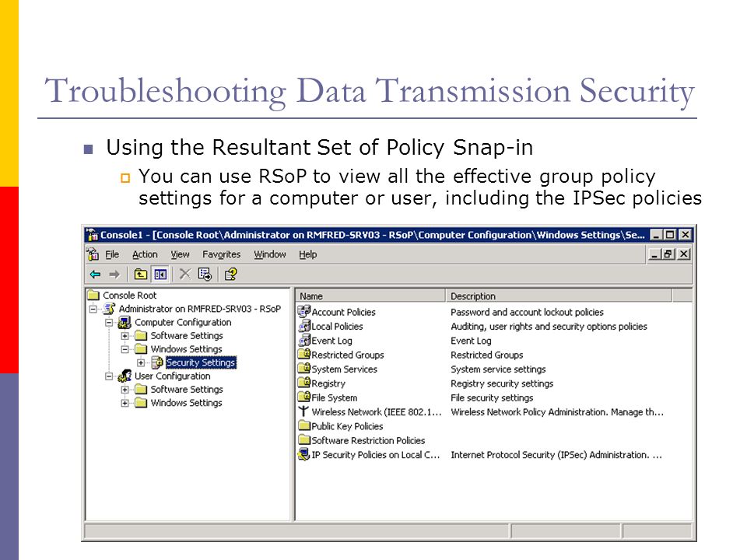Minimize the inner console child window
This screenshot has height=560, width=747.
click(654, 254)
